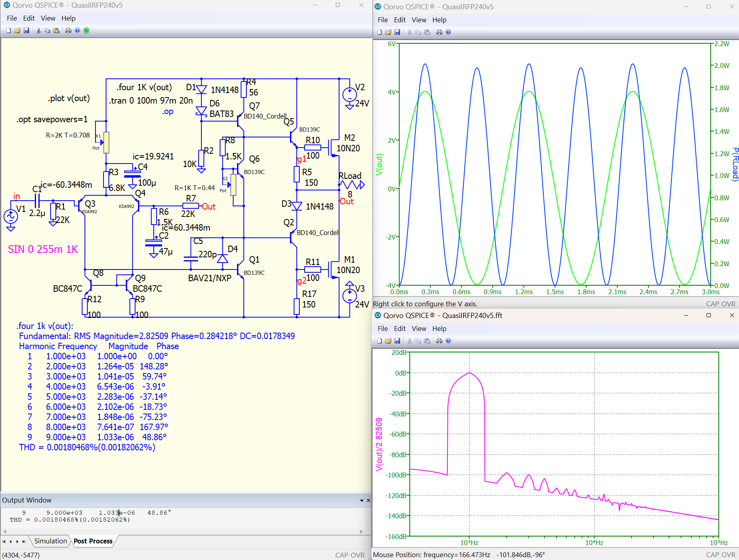Click the .op directive text

(x=168, y=112)
